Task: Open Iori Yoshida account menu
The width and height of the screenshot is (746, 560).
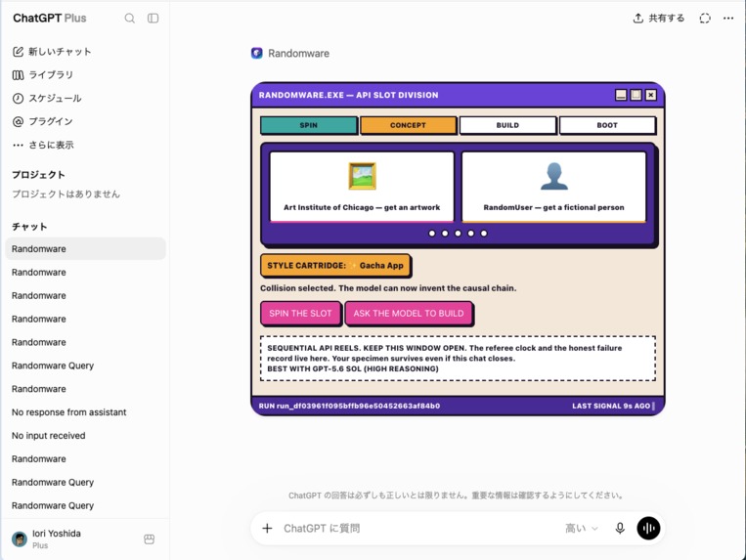Action: click(x=71, y=538)
